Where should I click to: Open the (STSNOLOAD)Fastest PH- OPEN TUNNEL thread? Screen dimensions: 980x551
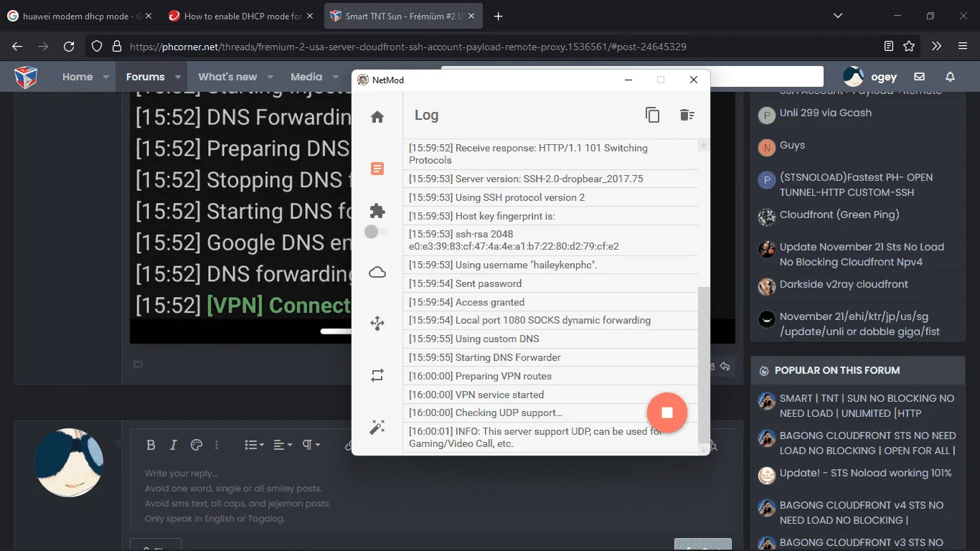coord(857,184)
